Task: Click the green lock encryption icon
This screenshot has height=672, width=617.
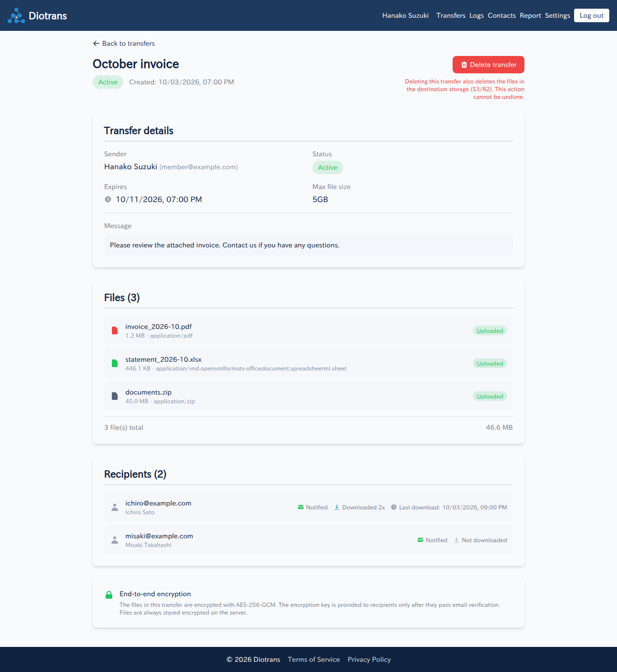Action: pos(109,595)
